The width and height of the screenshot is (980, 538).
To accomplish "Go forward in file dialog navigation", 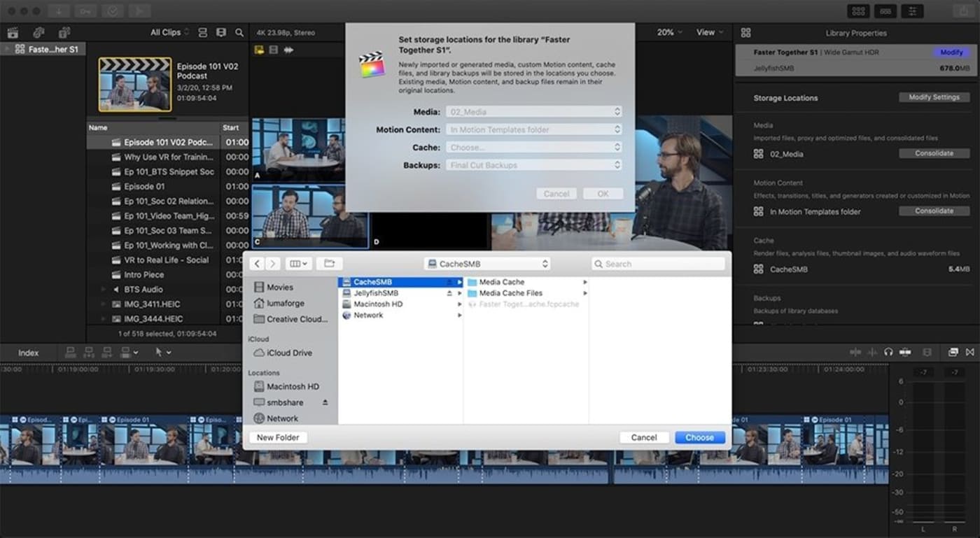I will pos(273,264).
